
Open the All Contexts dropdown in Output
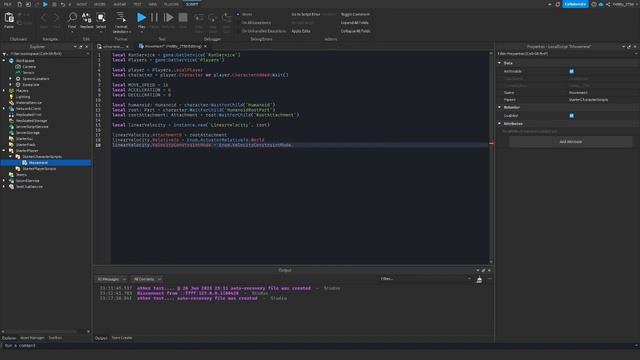147,279
